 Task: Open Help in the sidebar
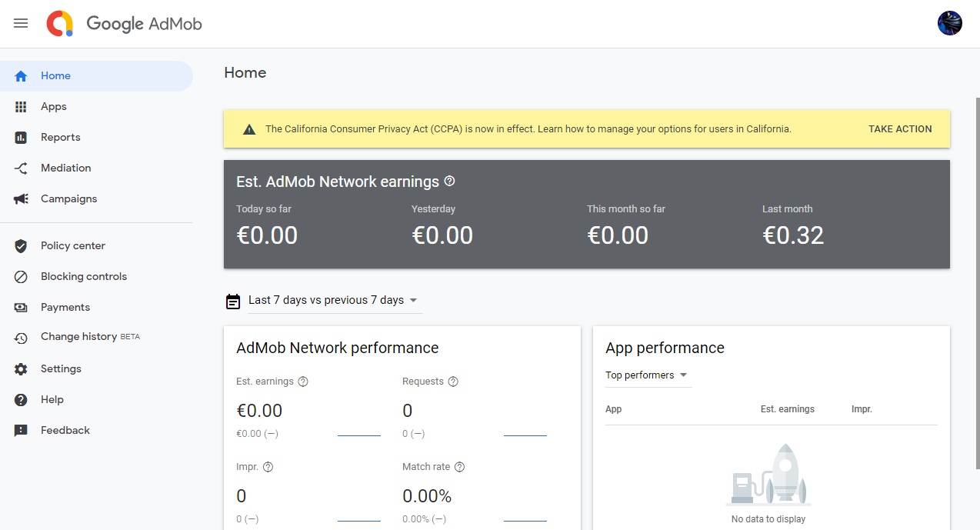96,400
